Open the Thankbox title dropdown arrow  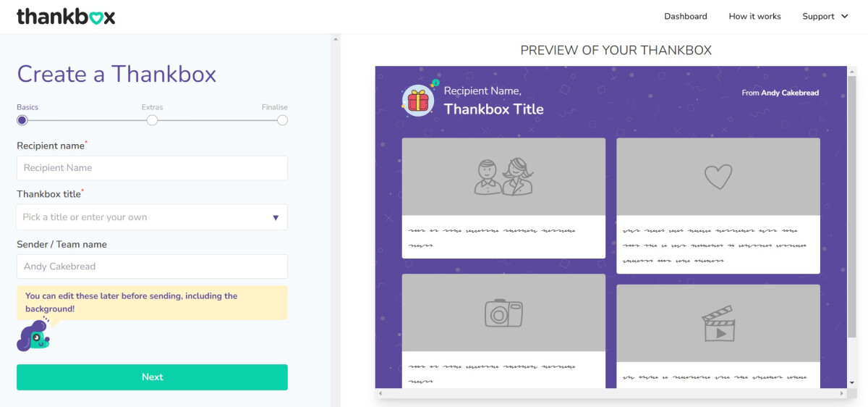(x=276, y=217)
